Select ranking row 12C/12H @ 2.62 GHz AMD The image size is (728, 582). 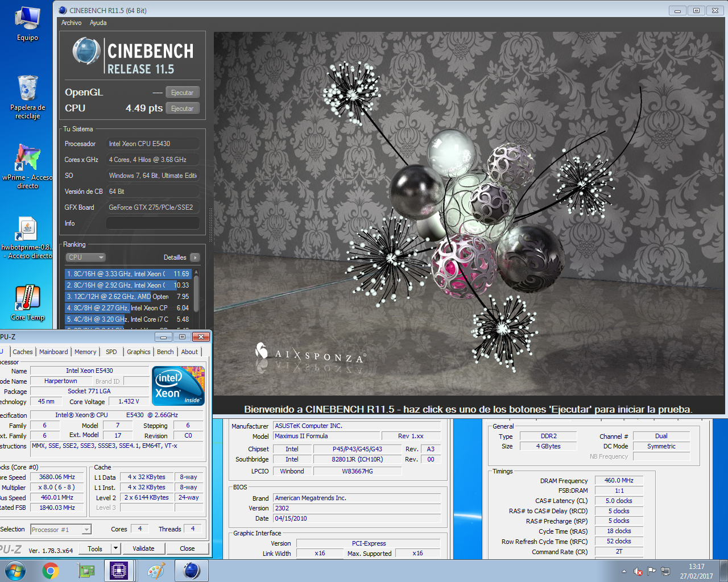128,297
